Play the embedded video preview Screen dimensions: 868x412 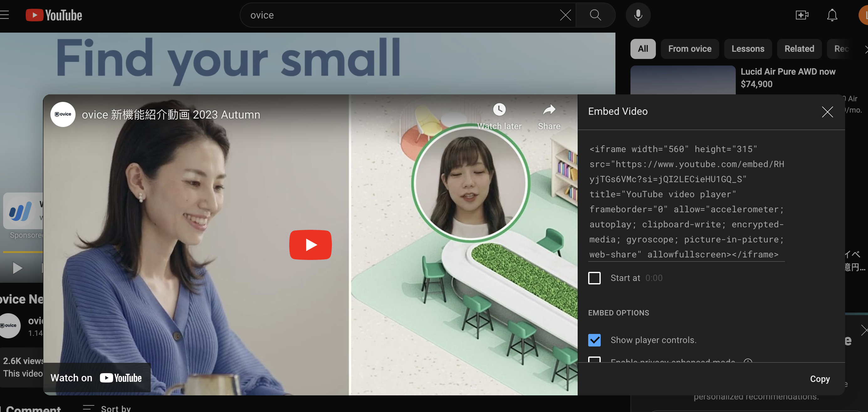(x=310, y=245)
